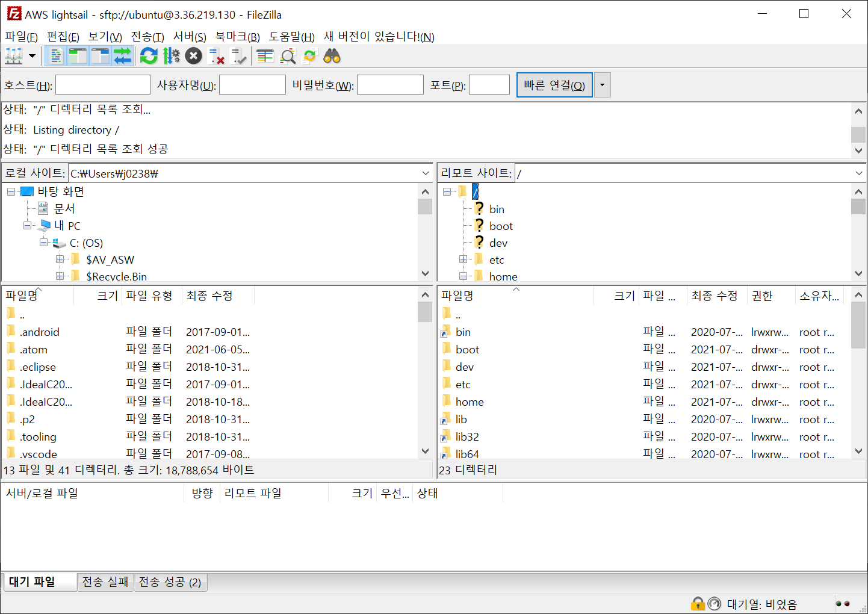This screenshot has width=868, height=614.
Task: Search for files recursively with binoculars icon
Action: [x=332, y=57]
